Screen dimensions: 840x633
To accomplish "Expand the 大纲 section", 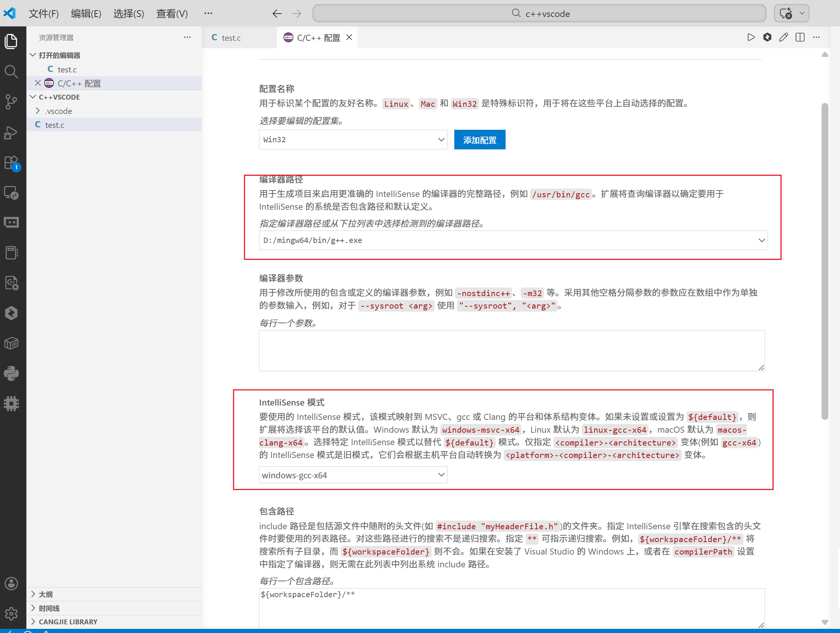I will 114,594.
